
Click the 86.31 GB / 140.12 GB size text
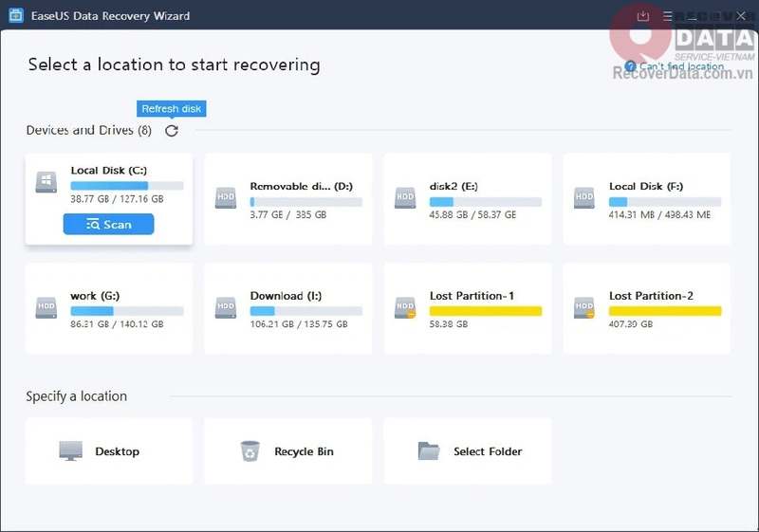click(x=117, y=324)
